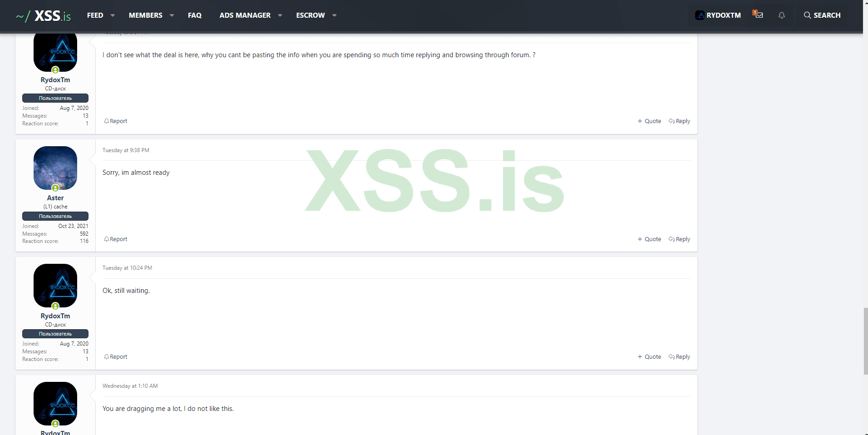Open RydoxTm username on the 10:24 PM post

point(55,316)
